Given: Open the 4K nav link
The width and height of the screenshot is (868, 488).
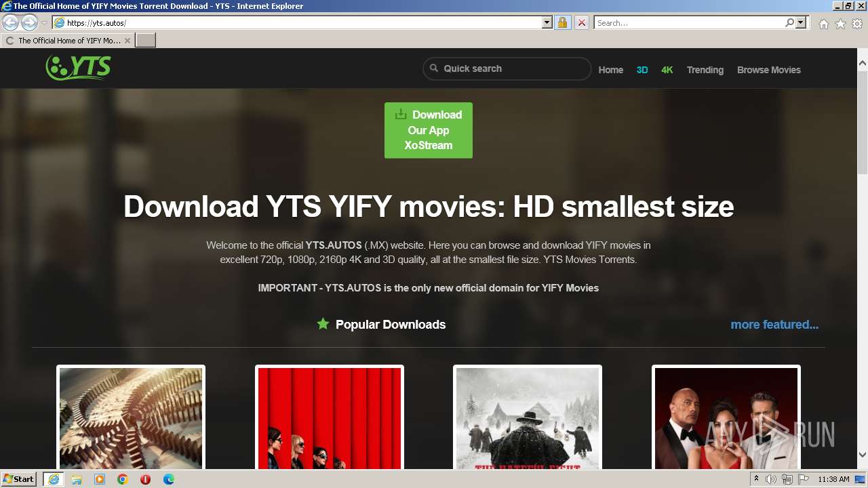Looking at the screenshot, I should click(667, 70).
